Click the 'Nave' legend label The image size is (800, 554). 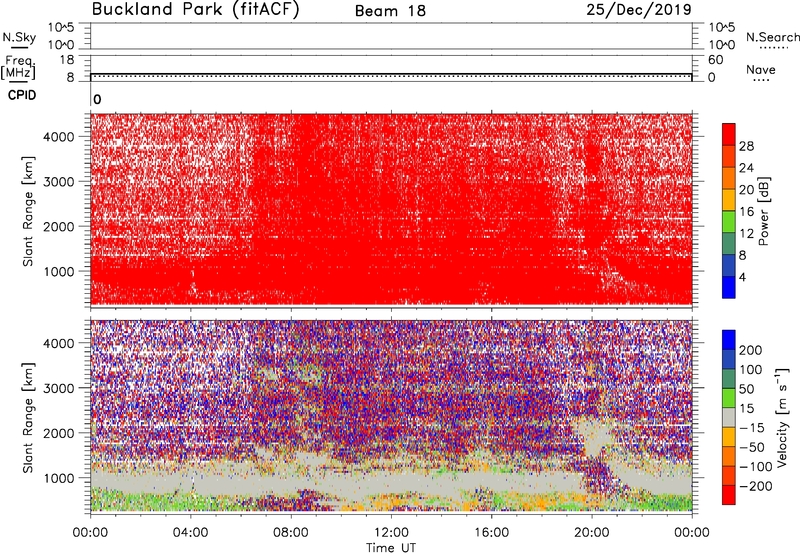(x=761, y=69)
